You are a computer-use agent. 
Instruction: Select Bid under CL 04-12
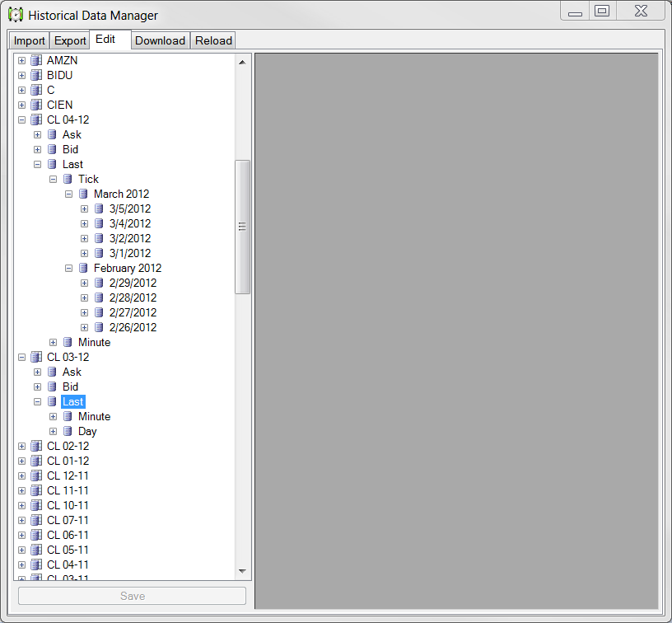(70, 150)
